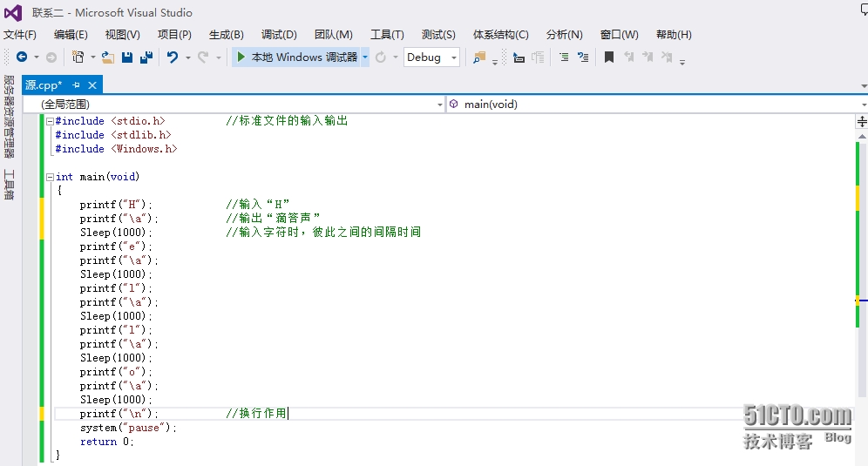Click the Redo arrow icon

[x=203, y=57]
